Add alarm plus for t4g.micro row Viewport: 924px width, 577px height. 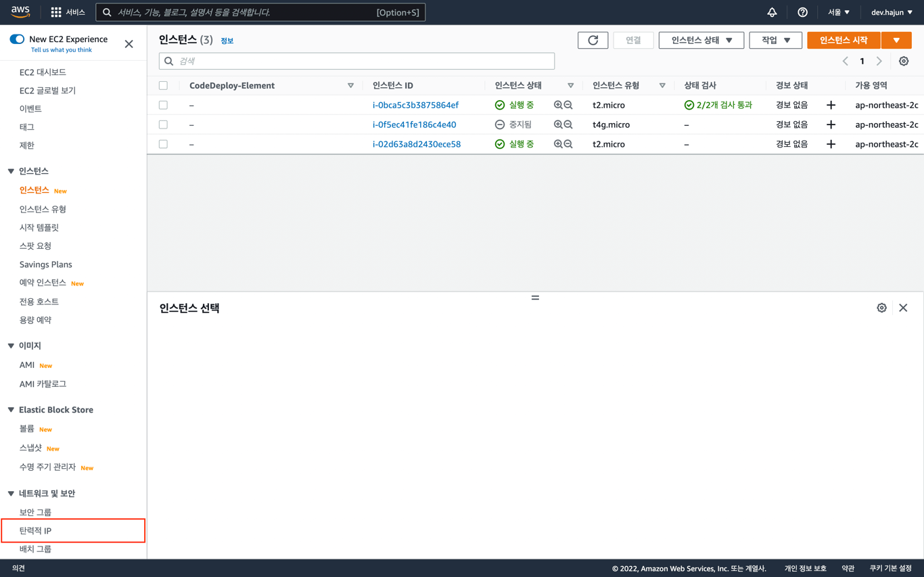coord(831,124)
